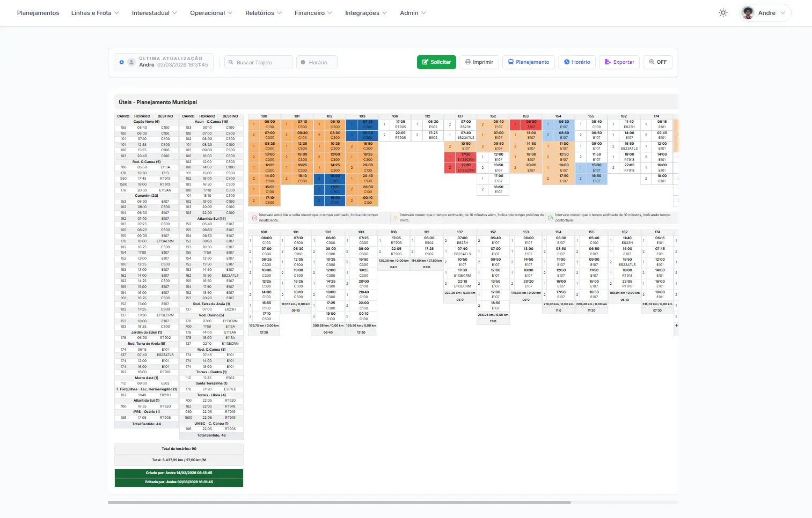Click the user silhouette icon beside Andre's update info
Screen dimensions: 812x518
tap(131, 62)
